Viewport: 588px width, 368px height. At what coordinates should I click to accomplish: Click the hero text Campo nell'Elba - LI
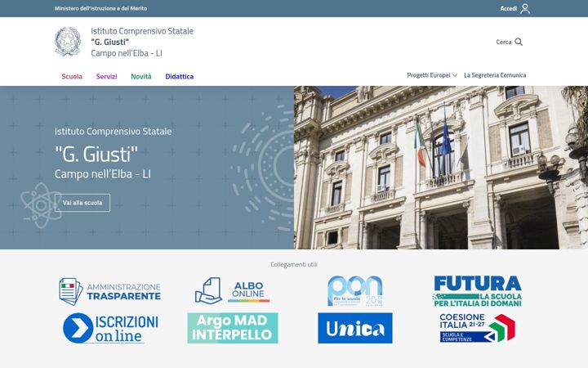(103, 174)
